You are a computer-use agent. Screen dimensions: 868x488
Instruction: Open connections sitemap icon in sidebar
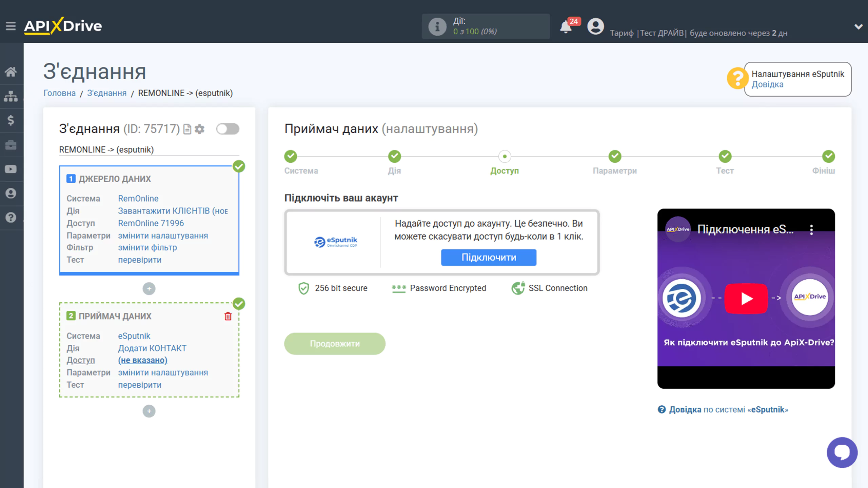tap(11, 96)
